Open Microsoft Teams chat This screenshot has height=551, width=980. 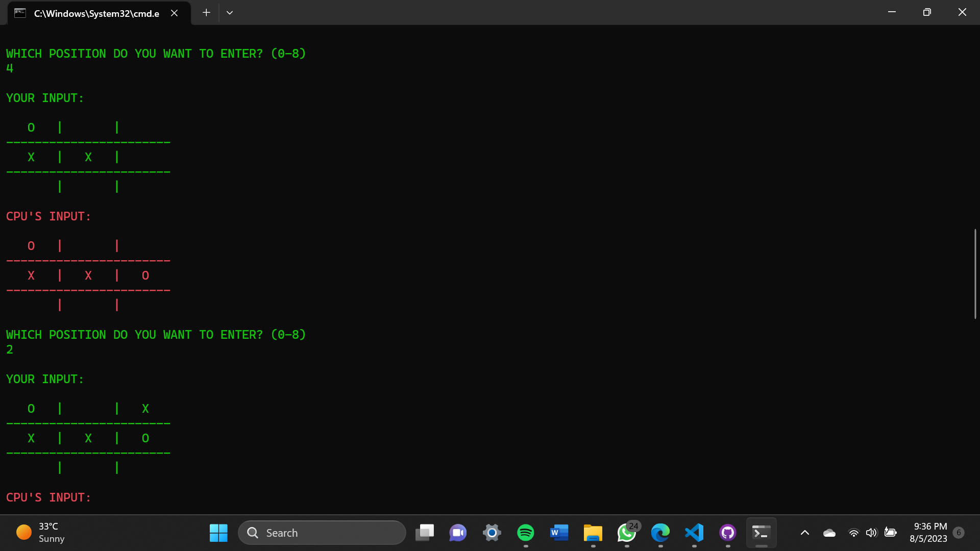coord(458,533)
